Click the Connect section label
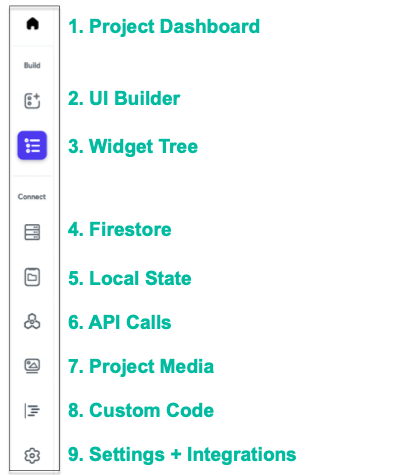The width and height of the screenshot is (393, 475). (32, 197)
